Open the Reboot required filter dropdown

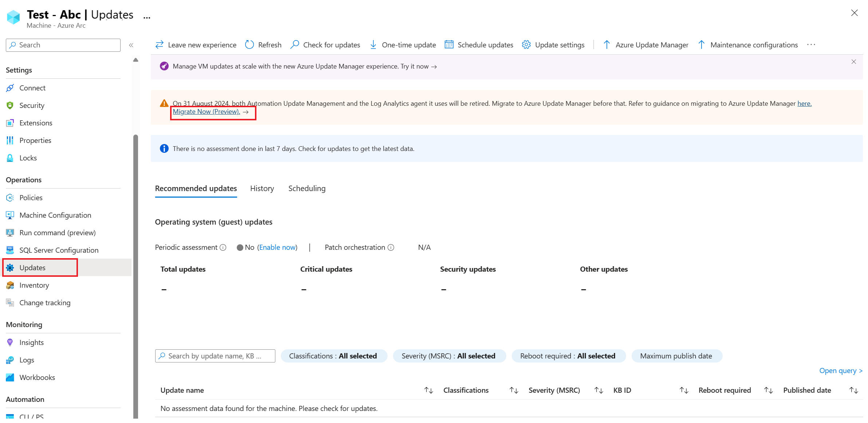[567, 356]
